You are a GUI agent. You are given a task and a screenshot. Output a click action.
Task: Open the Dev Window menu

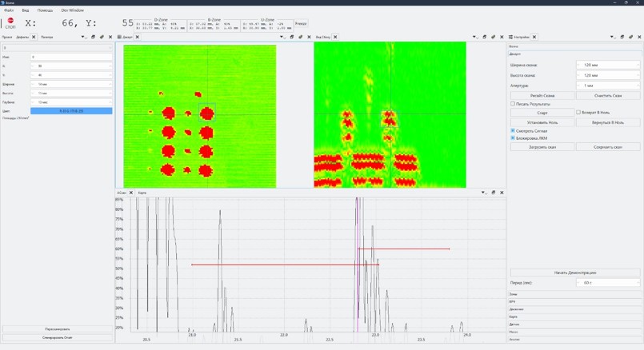(72, 10)
